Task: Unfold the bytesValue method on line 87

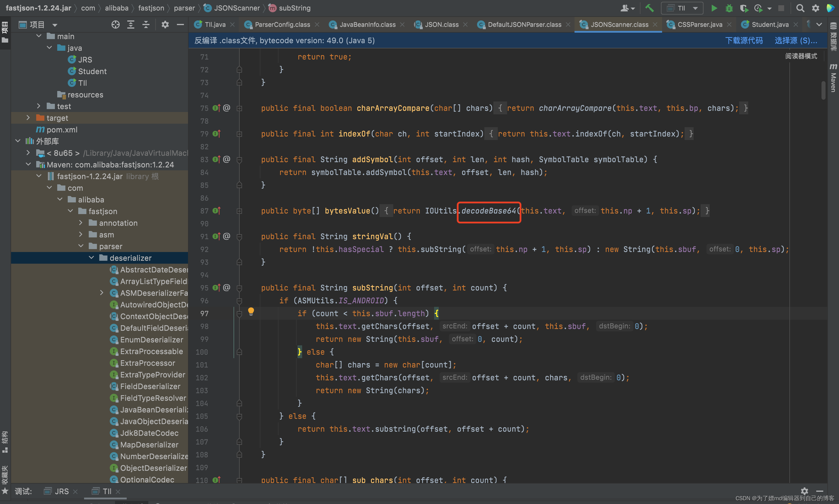Action: tap(239, 211)
